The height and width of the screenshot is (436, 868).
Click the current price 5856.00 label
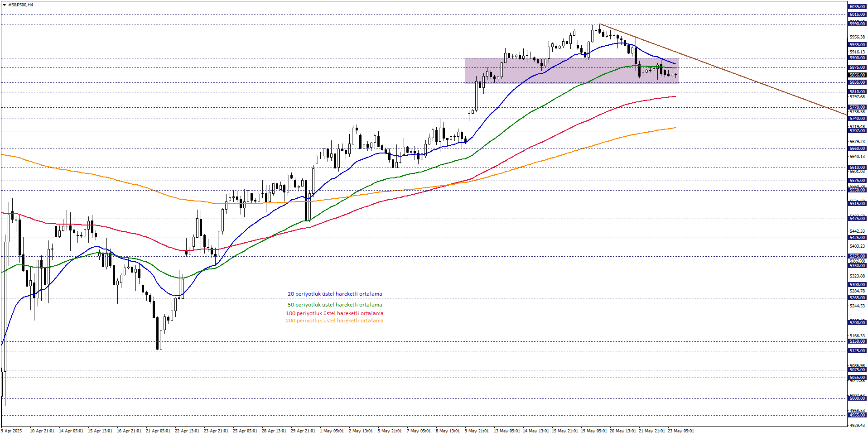[857, 75]
